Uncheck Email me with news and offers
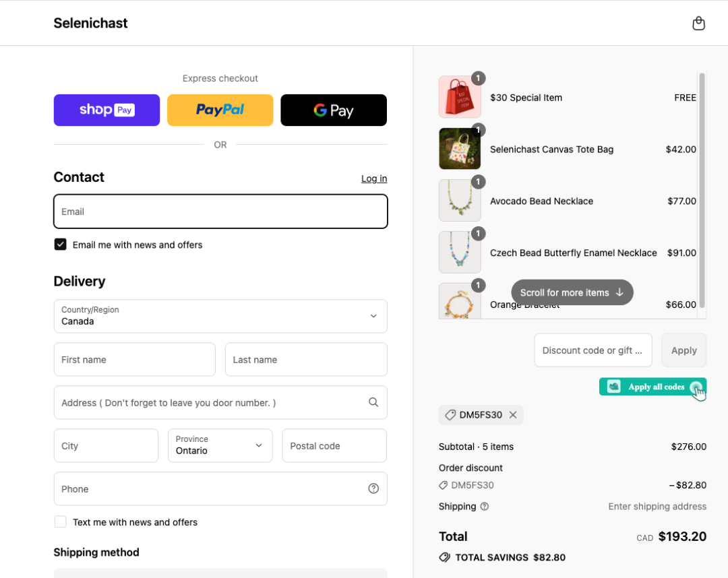The height and width of the screenshot is (578, 728). pyautogui.click(x=61, y=245)
